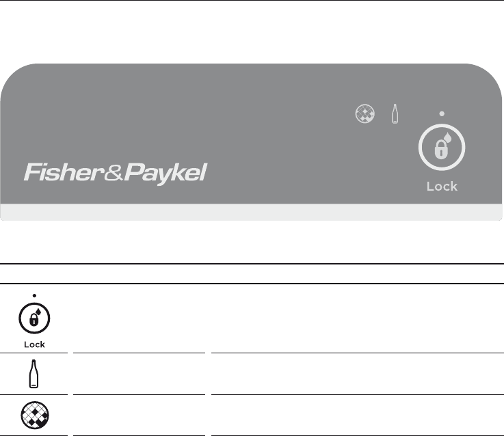Click the white Lock text on the panel
Screen dimensions: 504x436
click(x=442, y=186)
